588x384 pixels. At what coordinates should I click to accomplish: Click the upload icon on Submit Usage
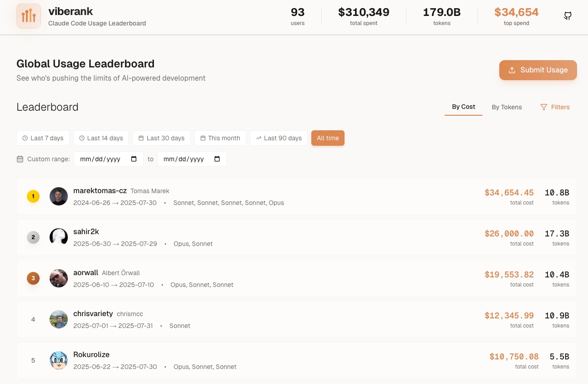[x=512, y=70]
